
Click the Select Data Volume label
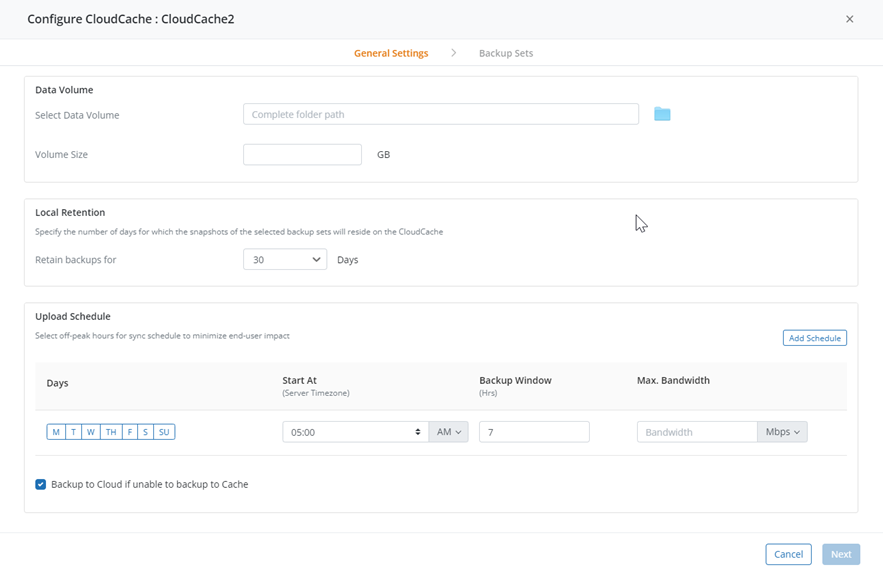point(77,115)
